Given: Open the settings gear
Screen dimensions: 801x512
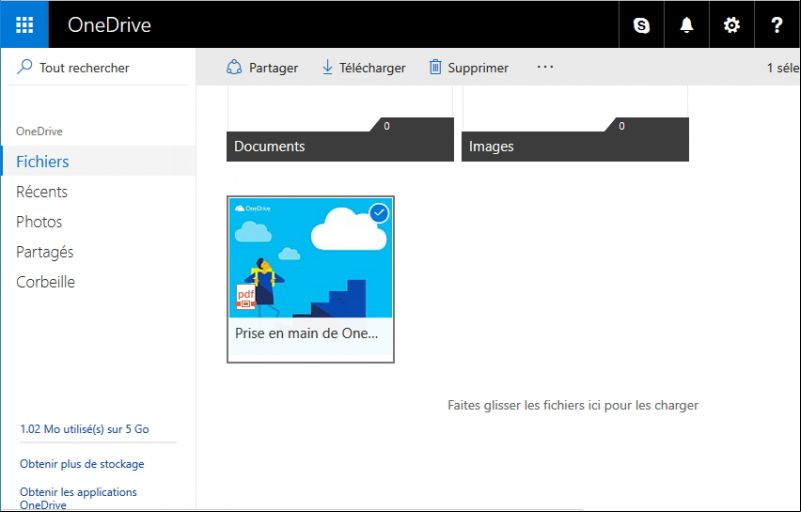Looking at the screenshot, I should (x=732, y=25).
